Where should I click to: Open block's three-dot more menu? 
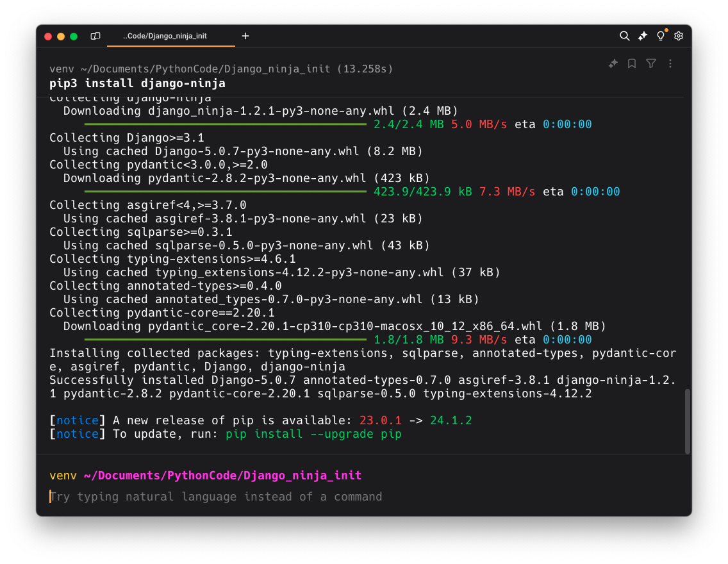point(670,63)
